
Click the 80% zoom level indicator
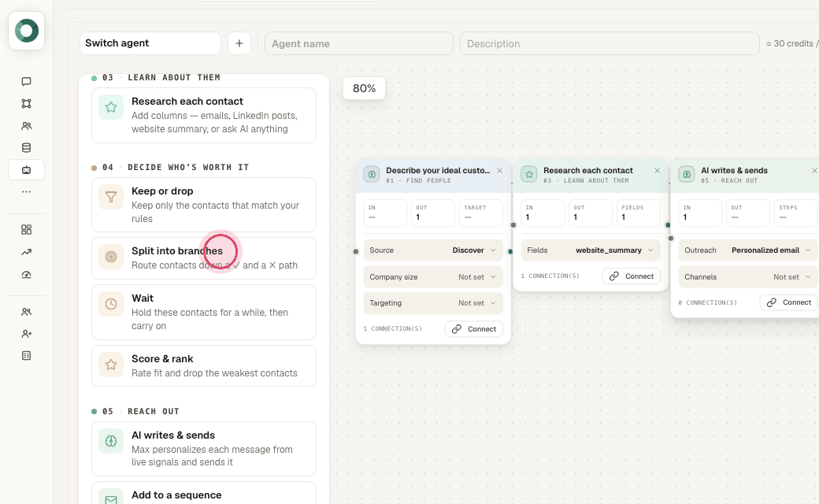[364, 88]
